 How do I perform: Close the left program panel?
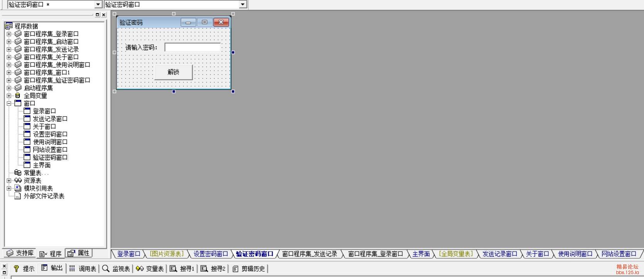pos(103,15)
